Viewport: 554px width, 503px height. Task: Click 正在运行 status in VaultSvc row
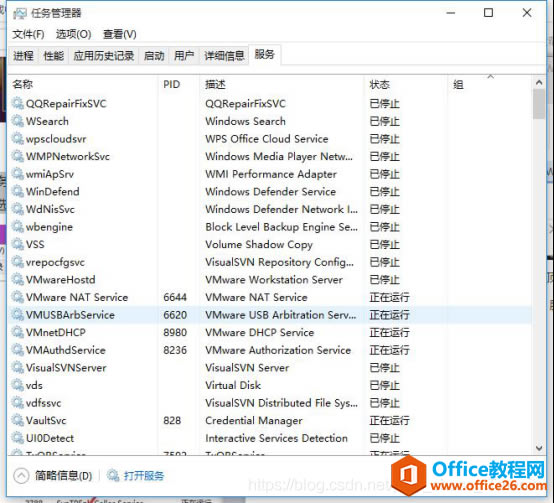point(389,420)
